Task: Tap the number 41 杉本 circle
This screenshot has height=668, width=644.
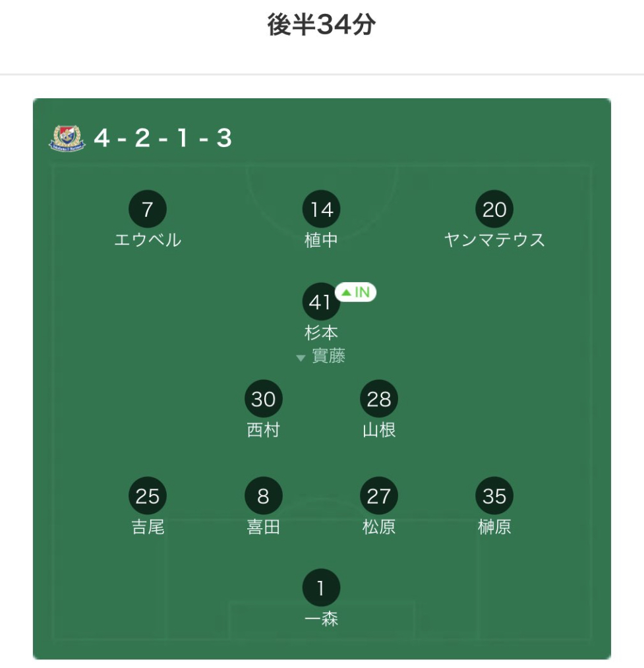Action: pyautogui.click(x=321, y=301)
